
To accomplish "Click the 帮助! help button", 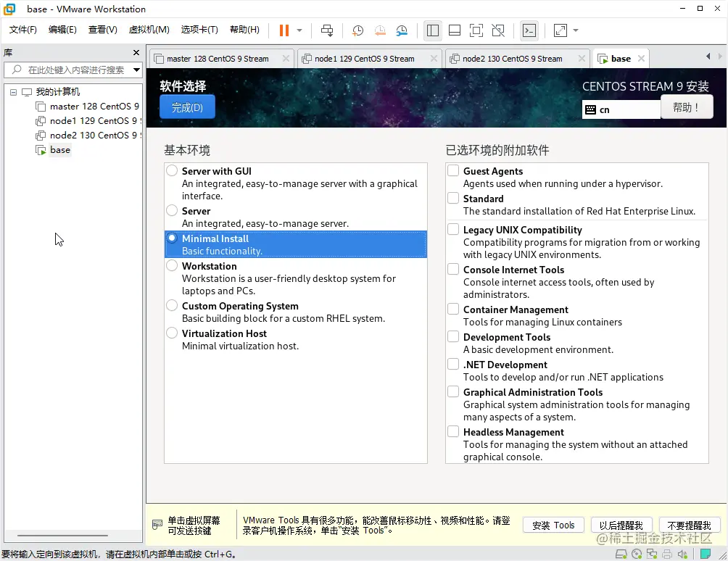I will (687, 107).
